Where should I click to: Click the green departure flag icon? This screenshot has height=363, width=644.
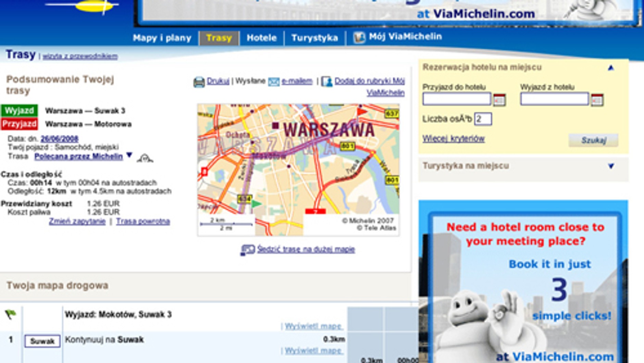[x=11, y=314]
